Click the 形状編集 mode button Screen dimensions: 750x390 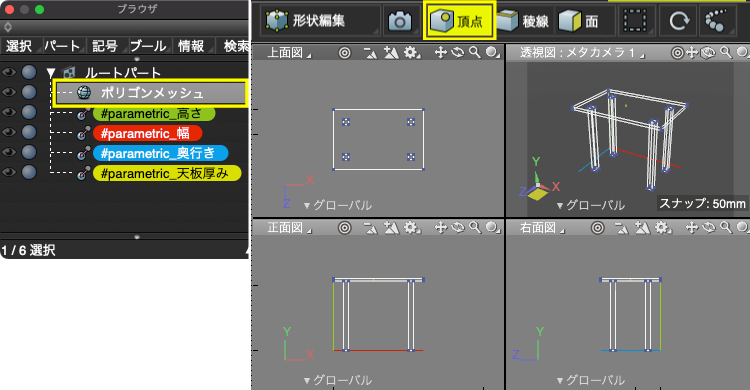306,21
